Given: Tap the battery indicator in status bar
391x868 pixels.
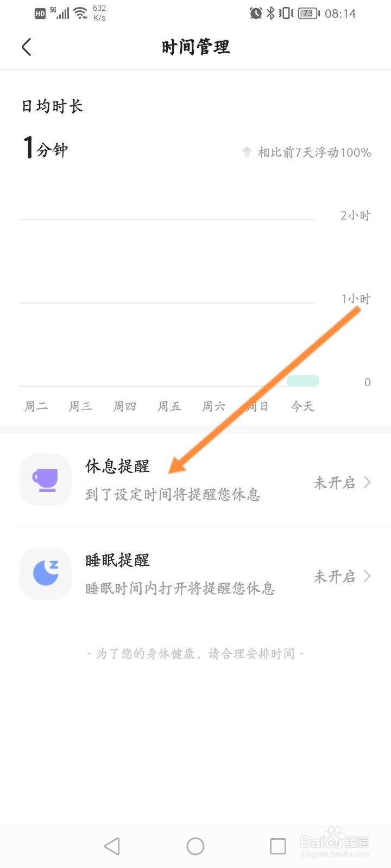Looking at the screenshot, I should pos(308,14).
